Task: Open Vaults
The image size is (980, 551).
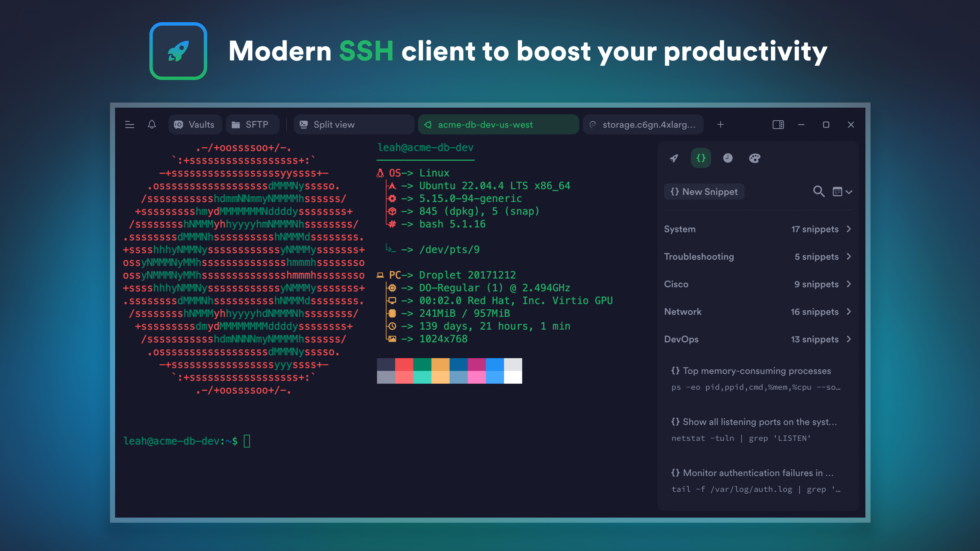Action: (195, 124)
